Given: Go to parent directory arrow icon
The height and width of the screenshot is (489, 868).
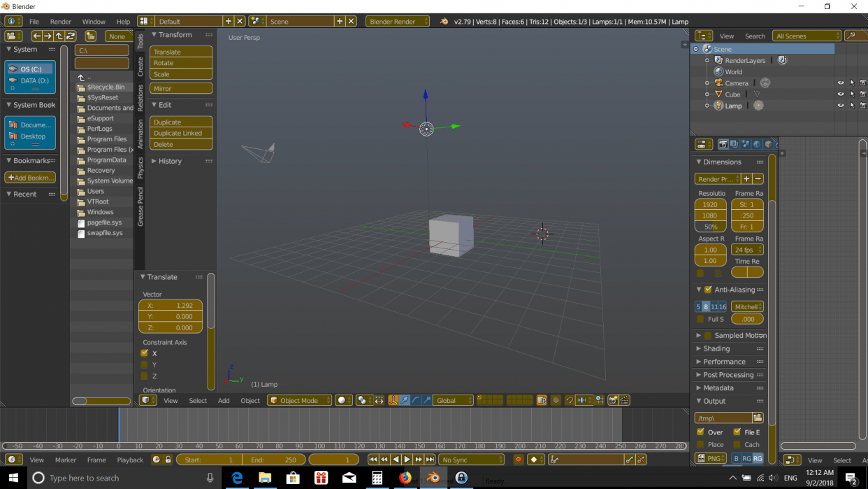Looking at the screenshot, I should click(x=59, y=36).
